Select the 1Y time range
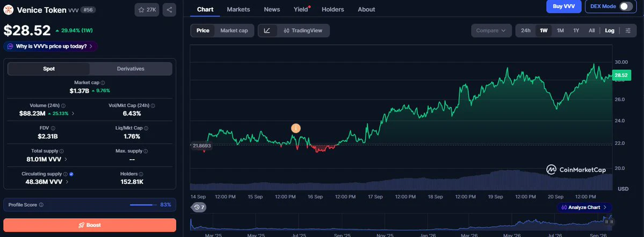 pos(576,31)
